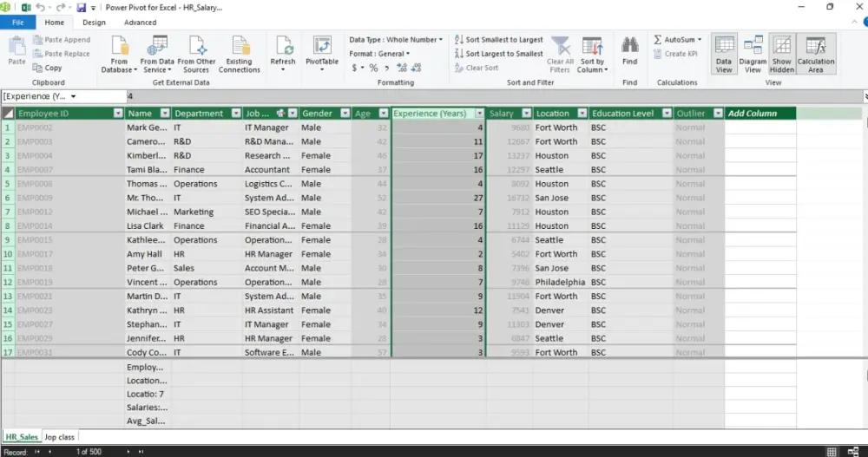The width and height of the screenshot is (868, 457).
Task: Open Sort by Column
Action: 592,55
